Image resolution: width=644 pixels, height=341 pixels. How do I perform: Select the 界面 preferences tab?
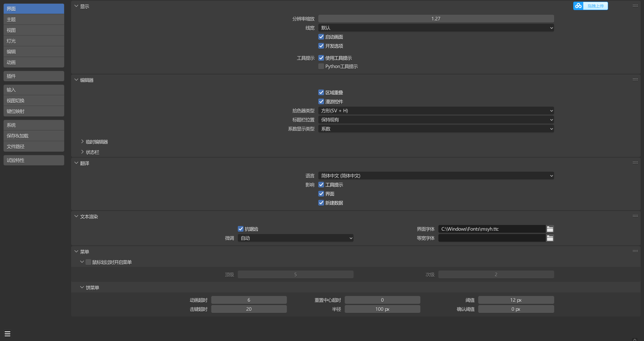pos(34,9)
